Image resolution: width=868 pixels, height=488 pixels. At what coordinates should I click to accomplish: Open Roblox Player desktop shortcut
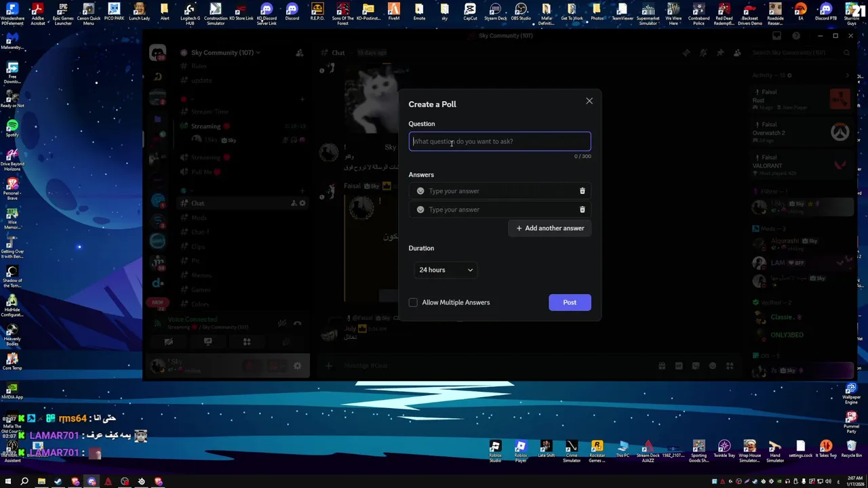(521, 451)
